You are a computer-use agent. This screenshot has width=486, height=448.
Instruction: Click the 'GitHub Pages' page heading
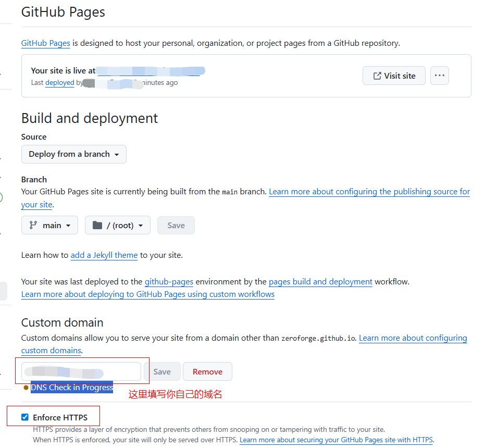click(63, 12)
